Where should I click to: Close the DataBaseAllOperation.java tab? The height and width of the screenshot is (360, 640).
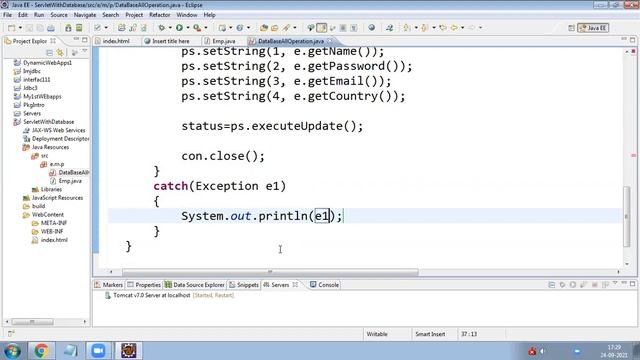tap(330, 41)
